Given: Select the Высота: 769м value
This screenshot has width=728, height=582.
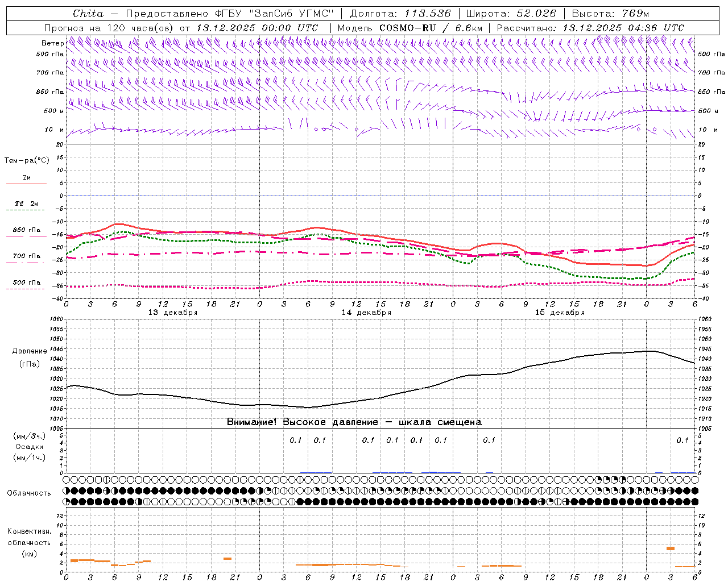Looking at the screenshot, I should click(610, 14).
